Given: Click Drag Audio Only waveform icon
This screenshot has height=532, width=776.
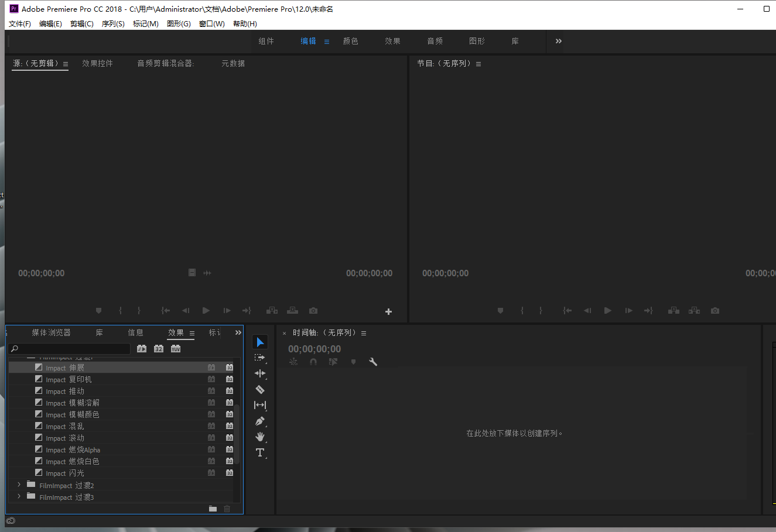Looking at the screenshot, I should point(207,273).
